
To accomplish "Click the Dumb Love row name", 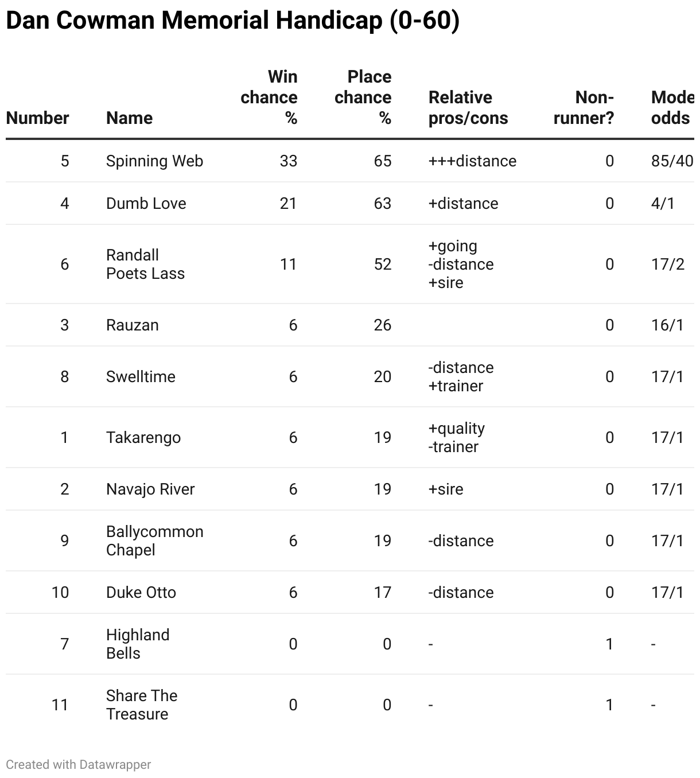I will [146, 204].
